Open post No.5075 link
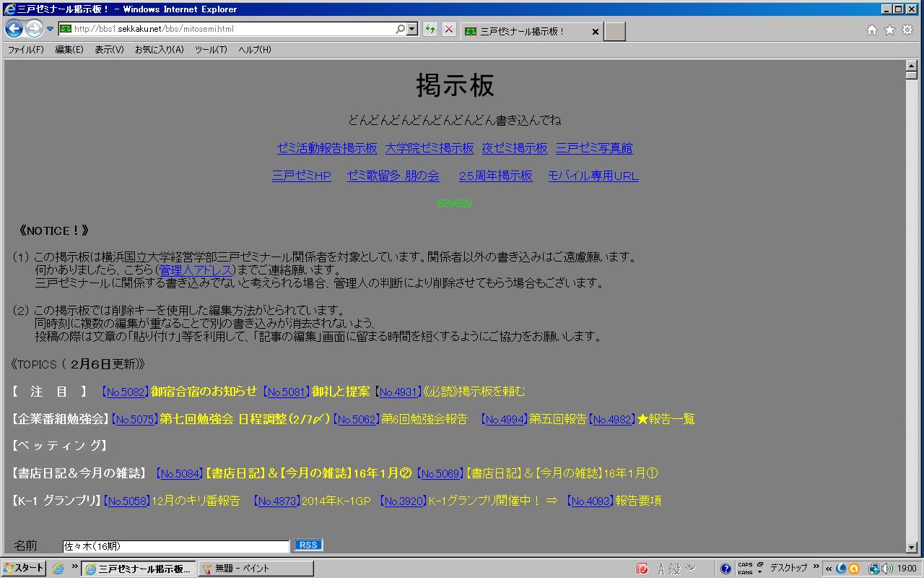Viewport: 924px width, 578px height. tap(134, 419)
